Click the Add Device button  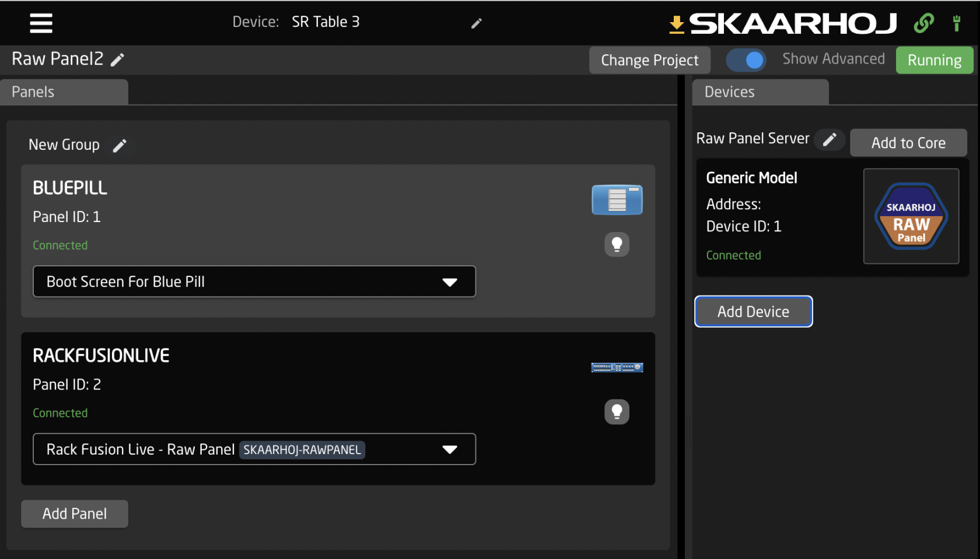coord(753,311)
